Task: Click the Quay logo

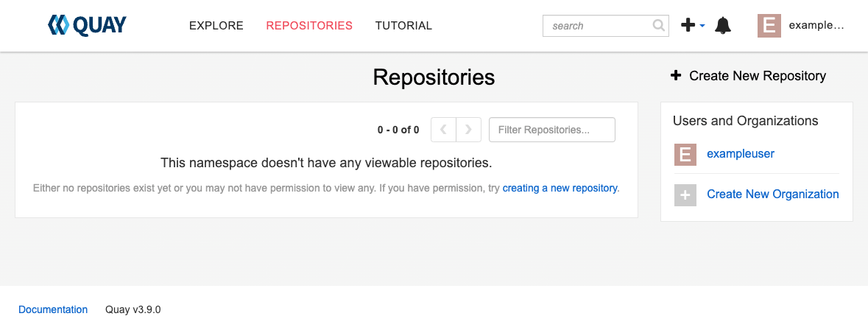Action: pyautogui.click(x=87, y=26)
